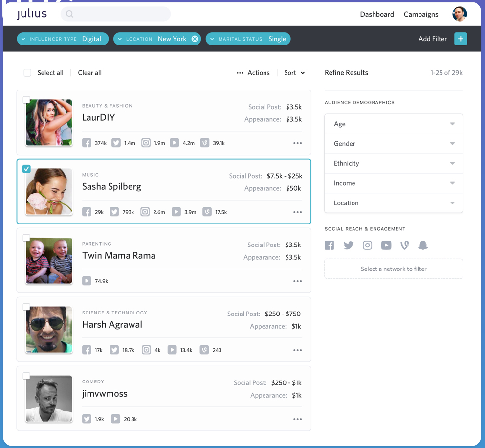Viewport: 485px width, 448px height.
Task: Click LaurDIY's Twitter icon
Action: coord(116,143)
